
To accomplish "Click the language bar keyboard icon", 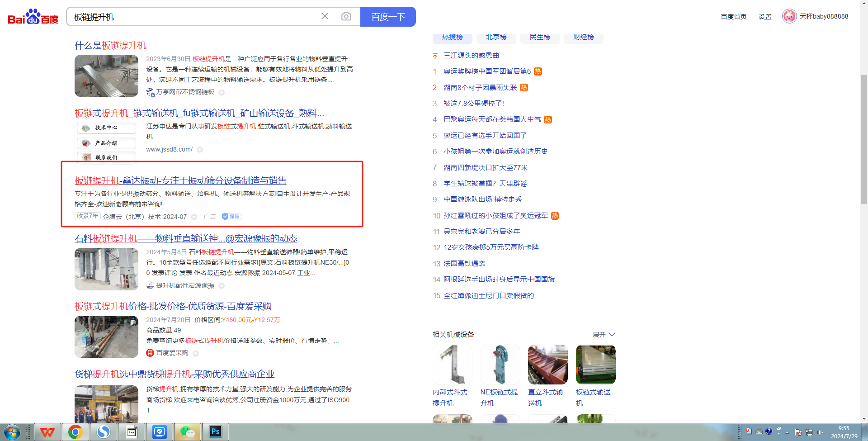I will pyautogui.click(x=759, y=431).
